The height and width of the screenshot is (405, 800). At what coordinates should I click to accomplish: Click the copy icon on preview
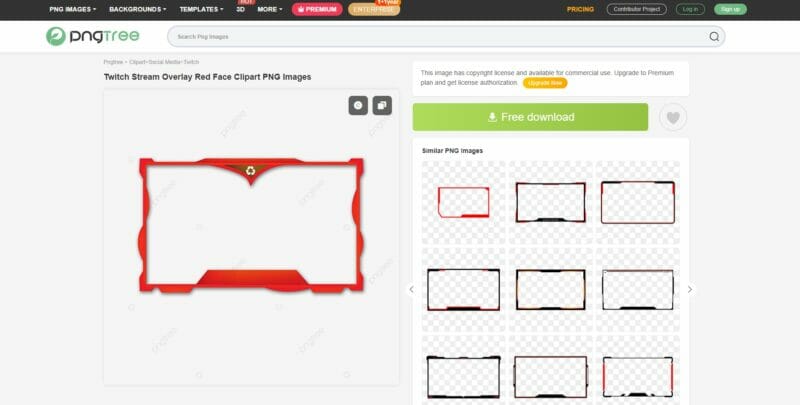point(382,106)
